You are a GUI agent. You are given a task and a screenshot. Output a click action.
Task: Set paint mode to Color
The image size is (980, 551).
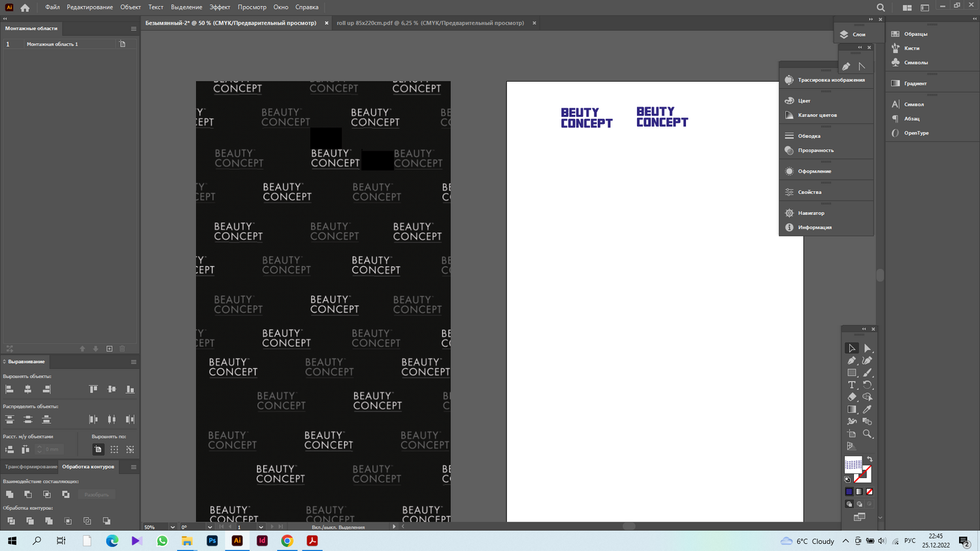[849, 492]
